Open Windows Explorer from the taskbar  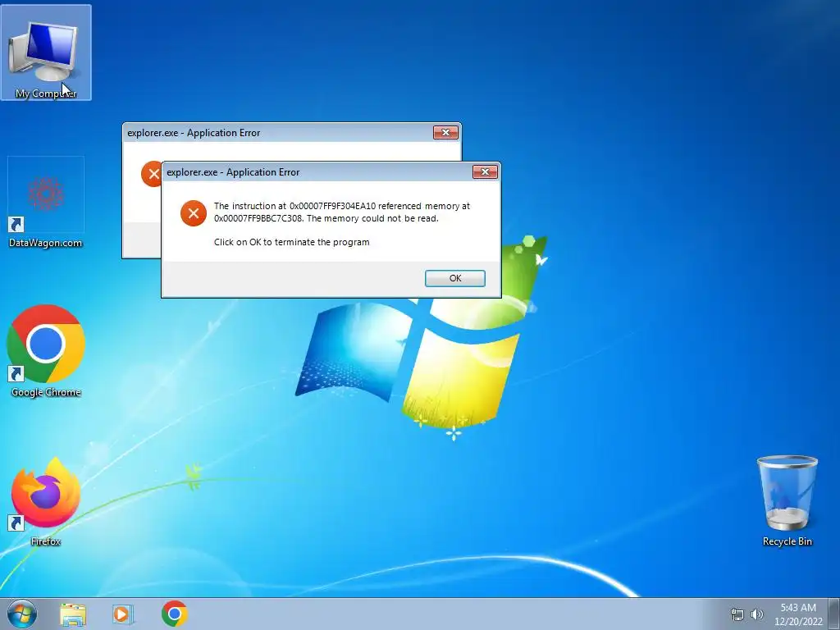pos(73,614)
